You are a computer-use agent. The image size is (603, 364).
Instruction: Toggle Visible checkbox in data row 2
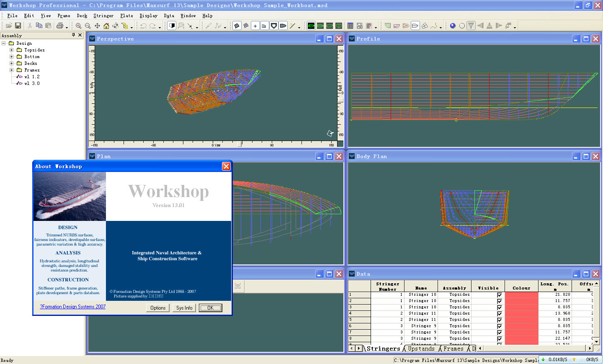[500, 301]
